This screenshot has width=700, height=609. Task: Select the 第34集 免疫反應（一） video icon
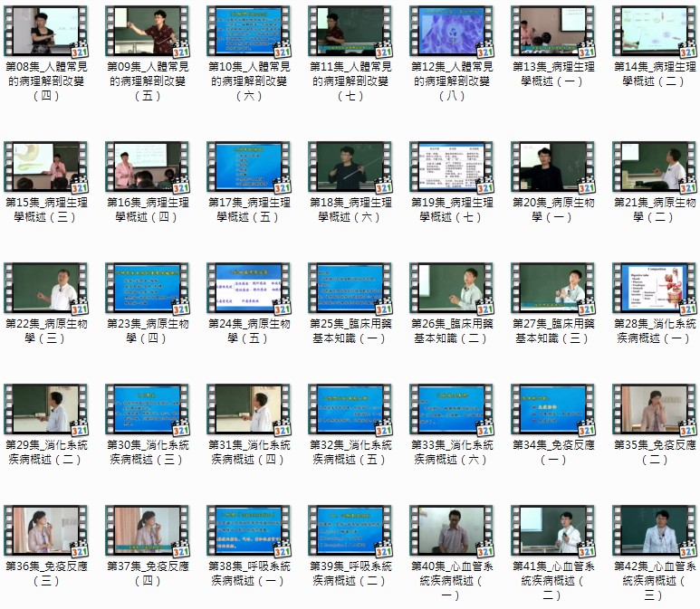552,411
